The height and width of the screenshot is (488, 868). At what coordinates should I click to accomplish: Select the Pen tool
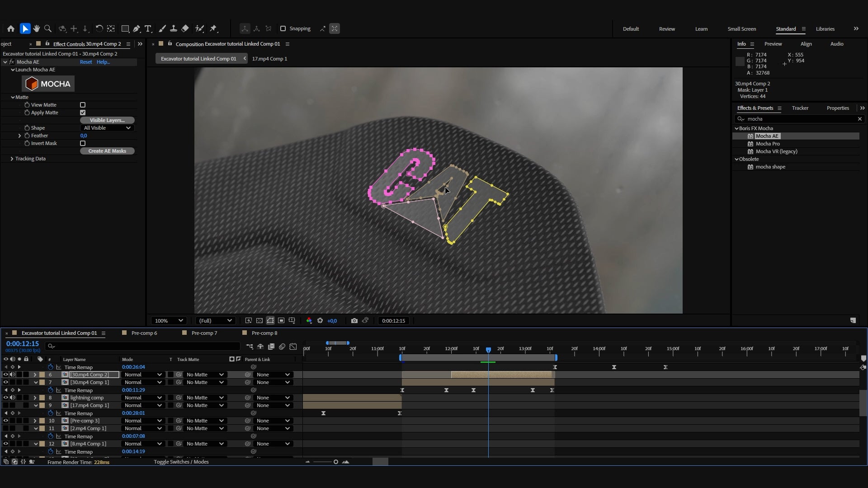tap(137, 28)
